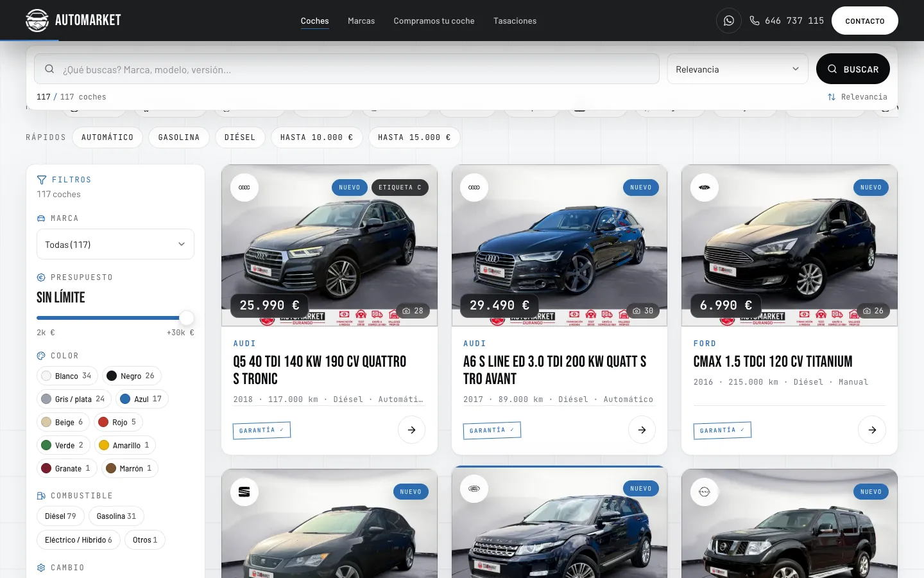Click the search input field
The image size is (924, 578).
point(346,69)
